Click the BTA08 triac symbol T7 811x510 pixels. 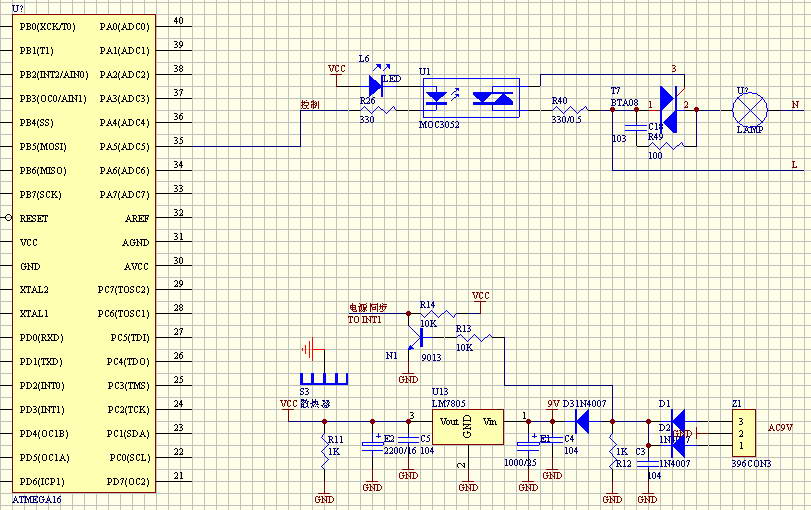tap(670, 108)
